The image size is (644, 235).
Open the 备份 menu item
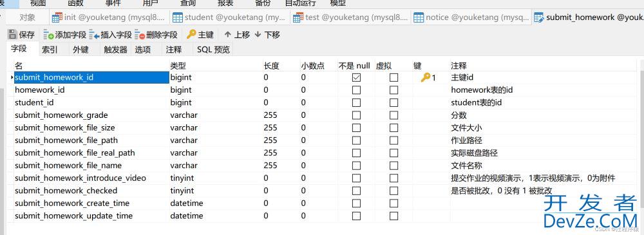tap(263, 3)
